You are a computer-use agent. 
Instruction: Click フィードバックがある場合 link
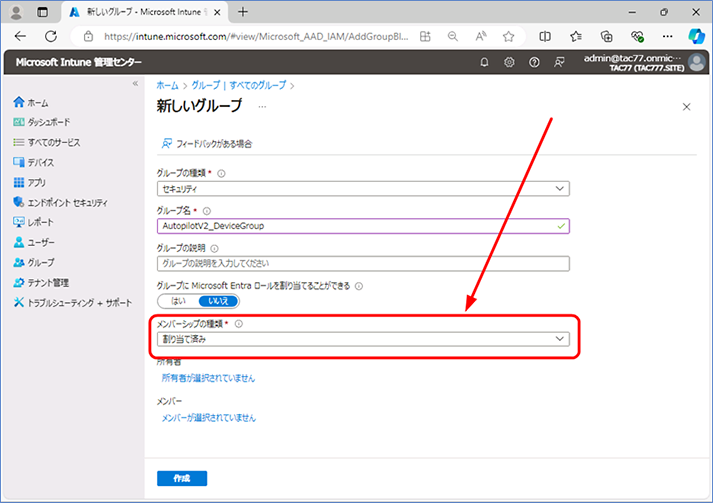[x=207, y=144]
